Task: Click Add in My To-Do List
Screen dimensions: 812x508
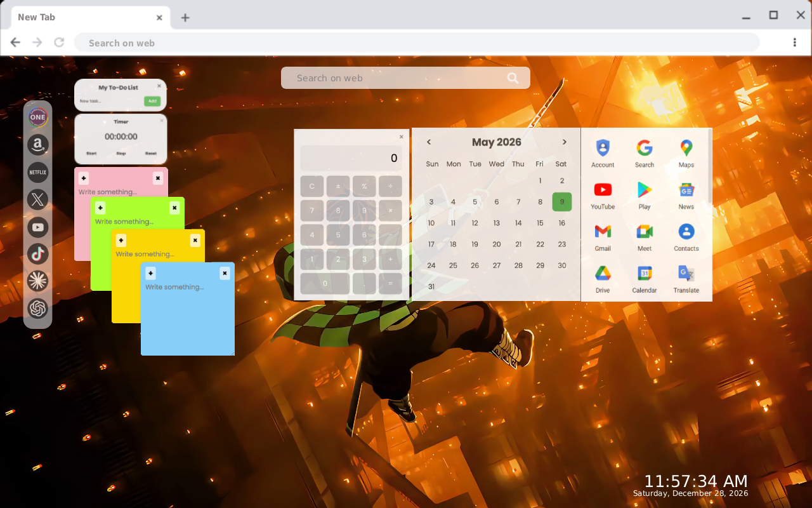Action: 152,101
